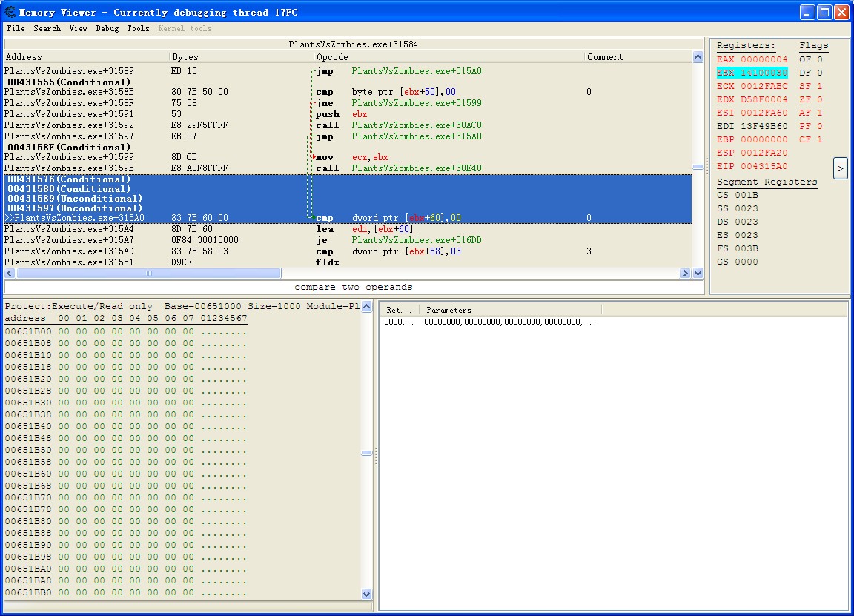Select the jne line at exe+3158F
Image resolution: width=854 pixels, height=616 pixels.
click(348, 103)
